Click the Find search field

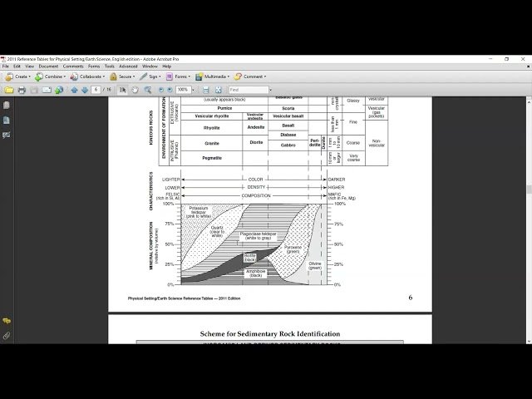pos(249,90)
